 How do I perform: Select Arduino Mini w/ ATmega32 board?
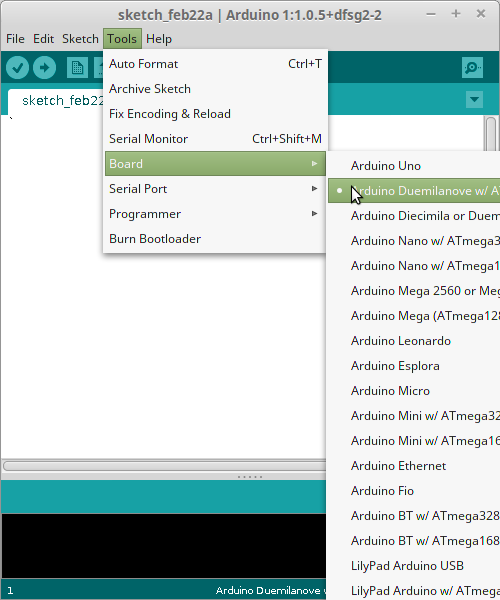click(414, 416)
